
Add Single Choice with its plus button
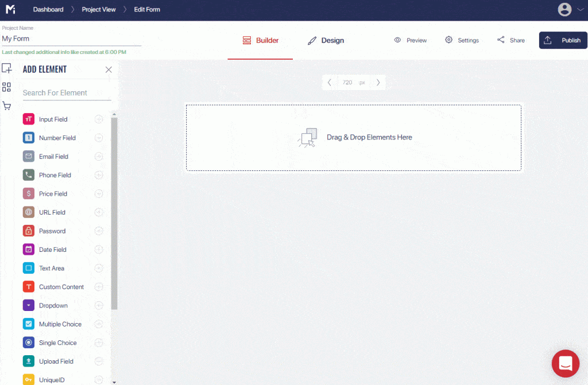tap(99, 343)
